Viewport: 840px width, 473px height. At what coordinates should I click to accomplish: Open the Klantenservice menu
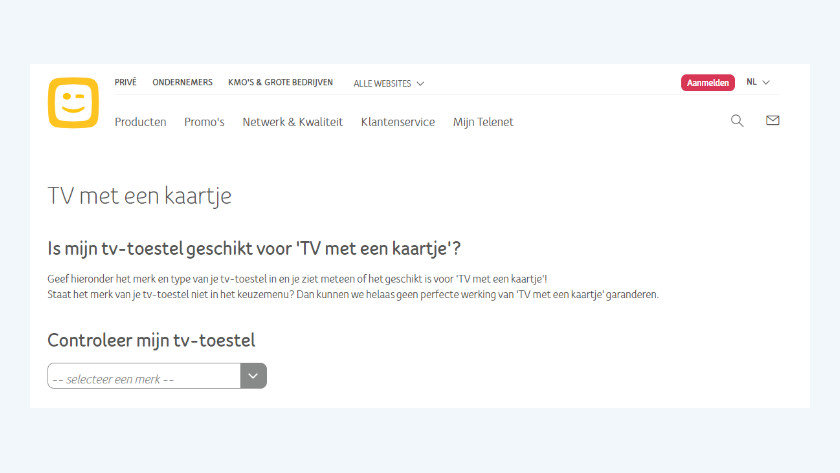398,122
